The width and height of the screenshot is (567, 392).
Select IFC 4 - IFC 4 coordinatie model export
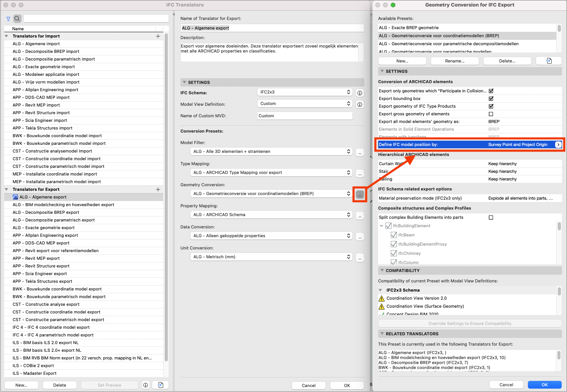point(84,327)
